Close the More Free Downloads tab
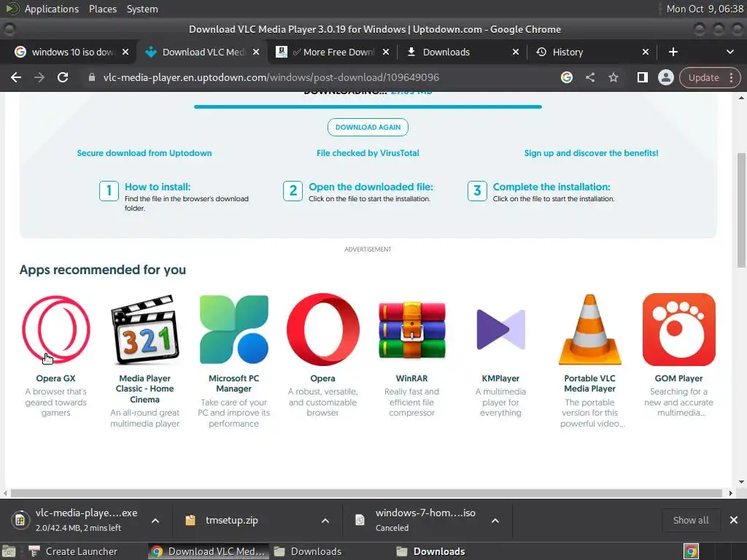 pos(386,52)
